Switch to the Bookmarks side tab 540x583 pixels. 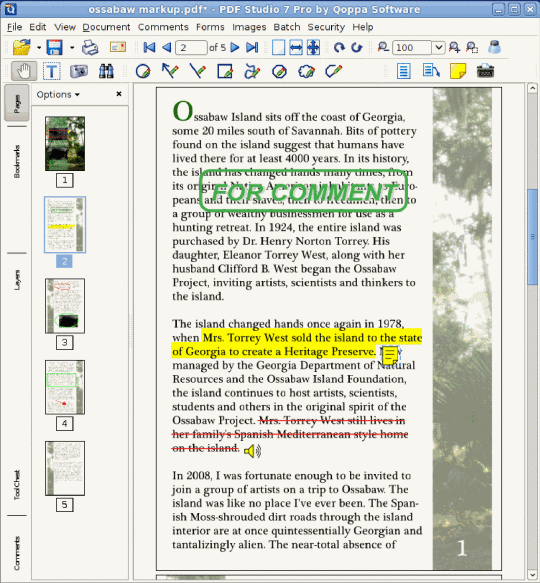pyautogui.click(x=17, y=161)
